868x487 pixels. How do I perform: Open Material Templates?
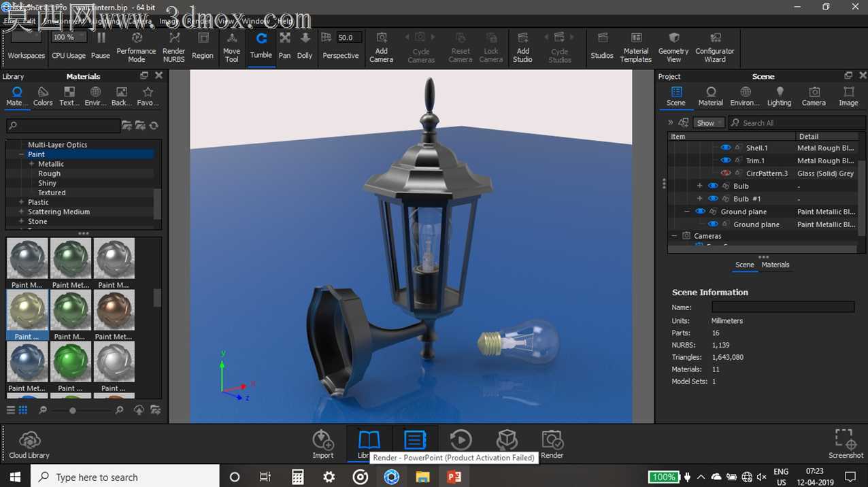point(636,46)
